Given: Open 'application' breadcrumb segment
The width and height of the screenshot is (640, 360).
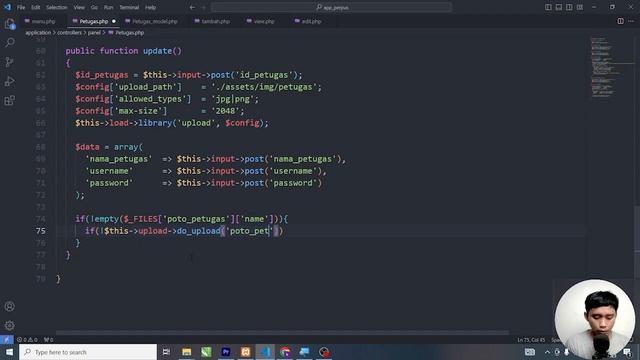Looking at the screenshot, I should point(38,33).
